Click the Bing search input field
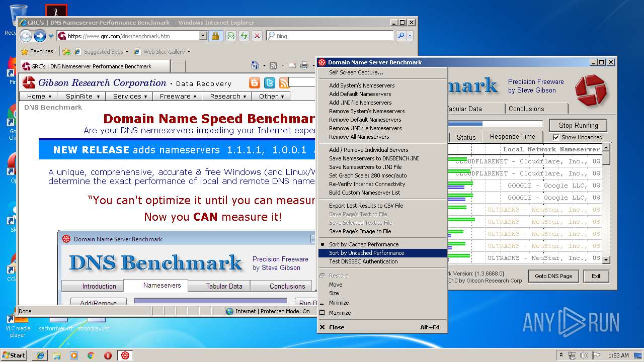The image size is (644, 362). pos(330,36)
